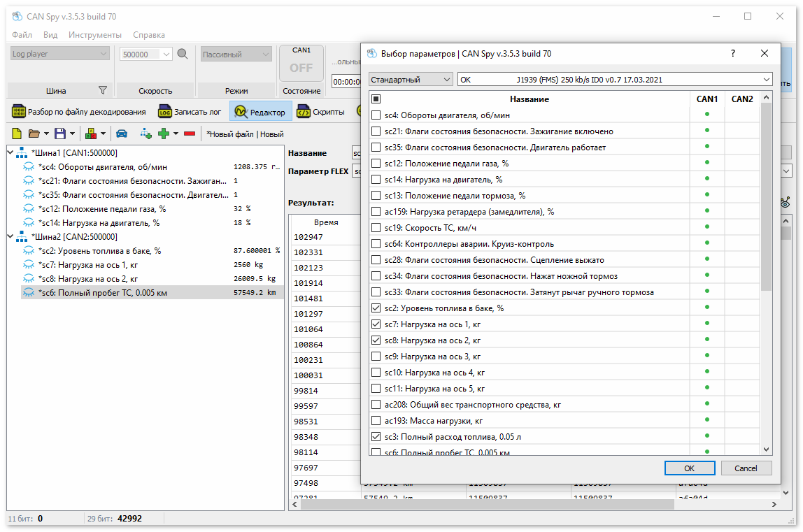Screen dimensions: 803x532
Task: Click the blue car icon
Action: [x=122, y=134]
